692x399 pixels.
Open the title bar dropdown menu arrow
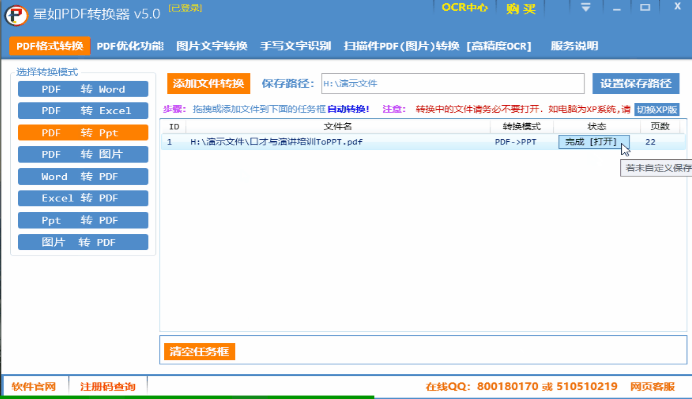(585, 8)
